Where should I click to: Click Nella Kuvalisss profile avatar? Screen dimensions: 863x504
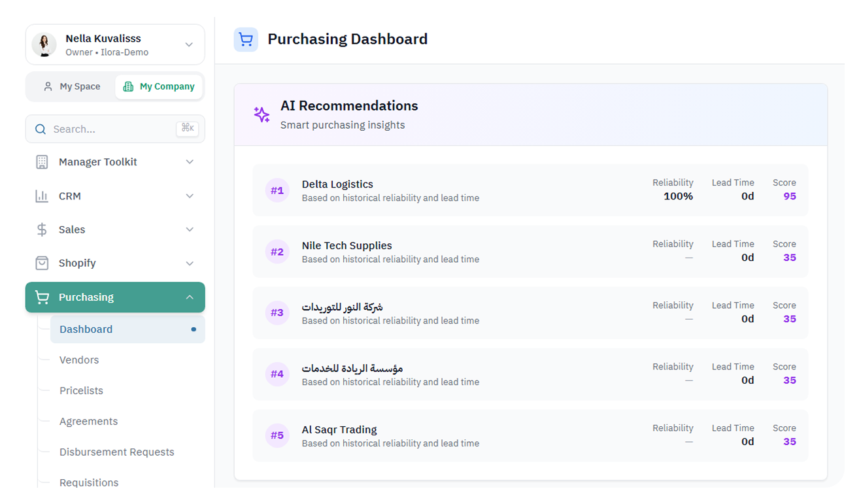click(44, 44)
